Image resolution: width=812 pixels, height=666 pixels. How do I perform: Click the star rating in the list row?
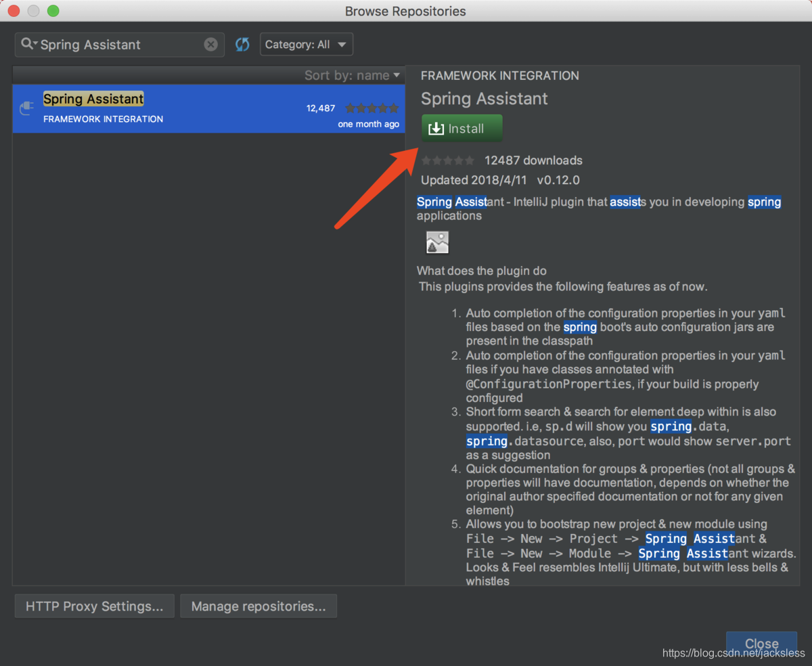tap(371, 108)
